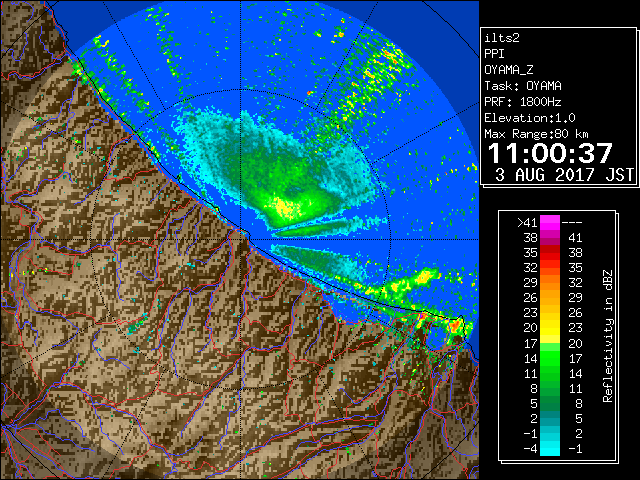Select the green 11 dBZ color swatch
The width and height of the screenshot is (640, 480).
coord(550,373)
